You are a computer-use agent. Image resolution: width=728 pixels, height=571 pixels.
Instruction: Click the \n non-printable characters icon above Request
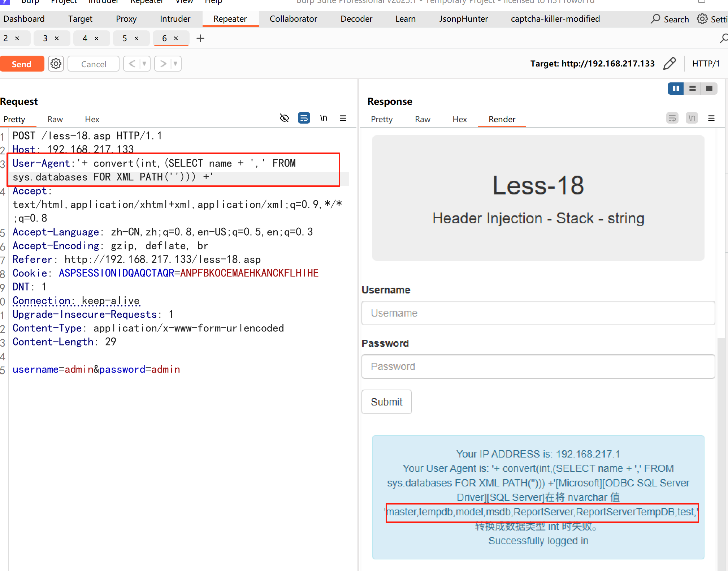[324, 118]
